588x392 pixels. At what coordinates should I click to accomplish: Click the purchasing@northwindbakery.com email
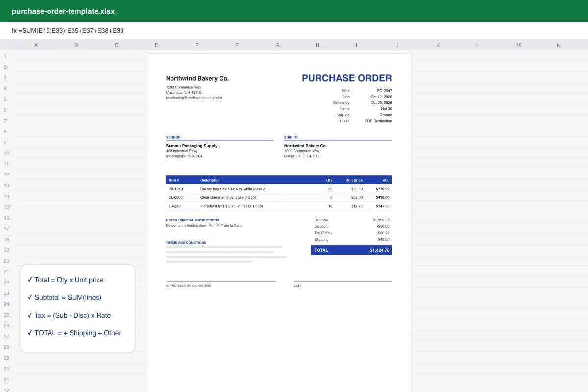(194, 98)
